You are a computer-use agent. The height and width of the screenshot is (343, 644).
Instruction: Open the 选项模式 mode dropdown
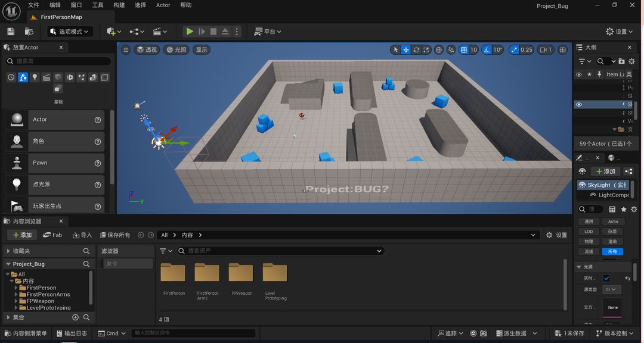(70, 32)
